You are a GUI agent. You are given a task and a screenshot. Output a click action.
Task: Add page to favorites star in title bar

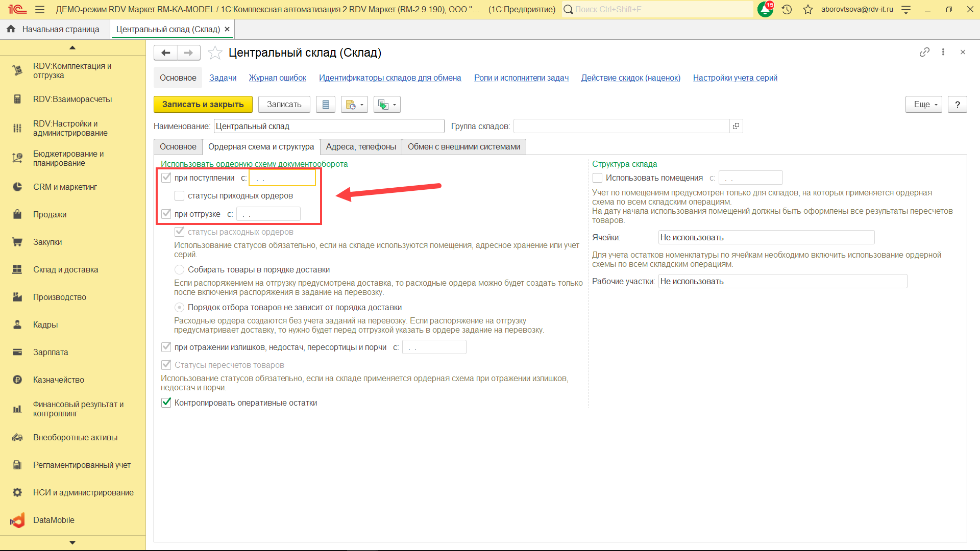[x=807, y=9]
